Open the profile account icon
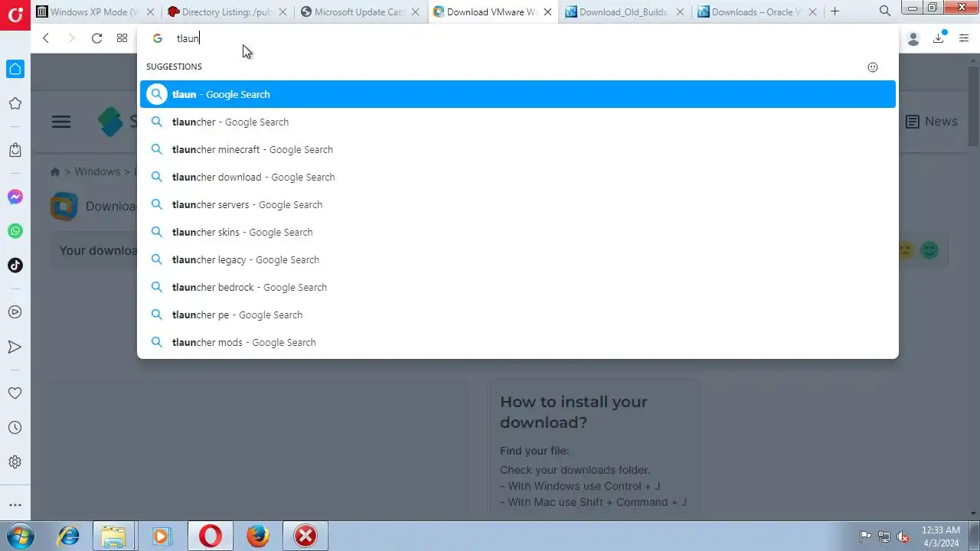 (x=913, y=38)
